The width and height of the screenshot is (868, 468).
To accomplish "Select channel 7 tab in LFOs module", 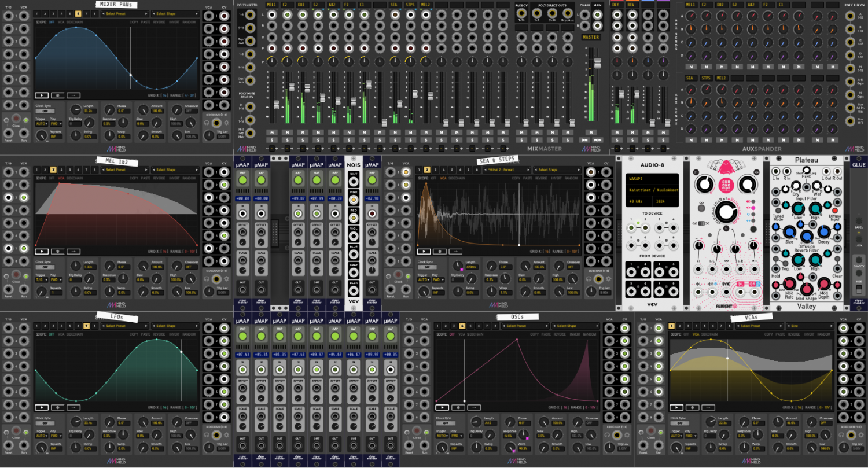I will 86,326.
